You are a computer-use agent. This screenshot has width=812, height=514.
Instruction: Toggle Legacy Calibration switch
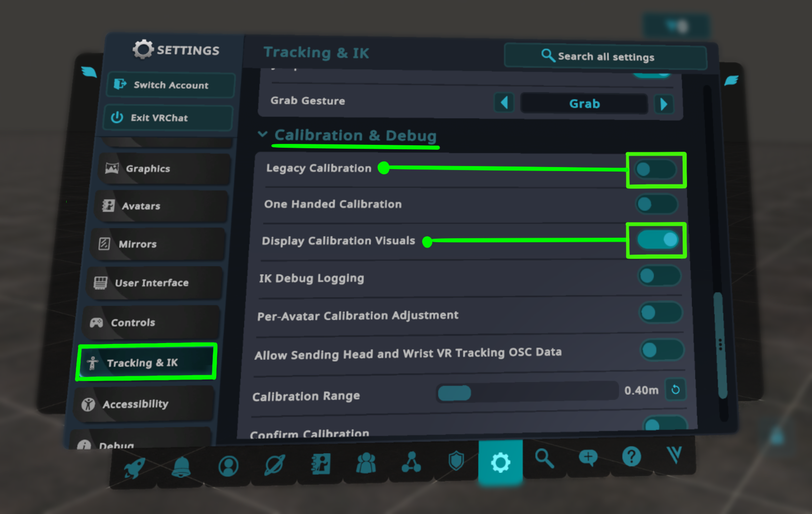(x=656, y=170)
